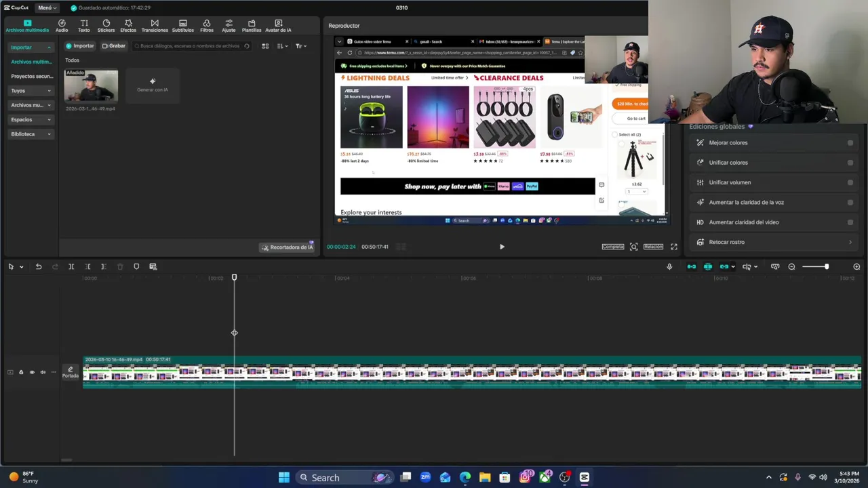Toggle auto snapping on timeline
This screenshot has width=868, height=488.
[x=708, y=266]
